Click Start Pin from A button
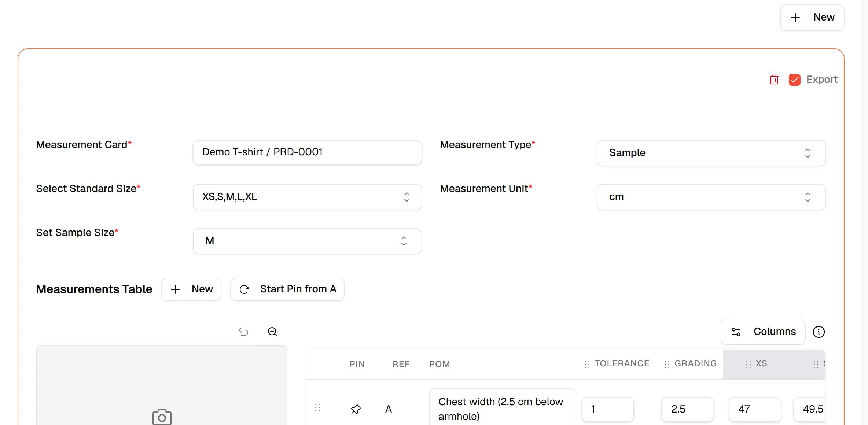868x425 pixels. [287, 289]
